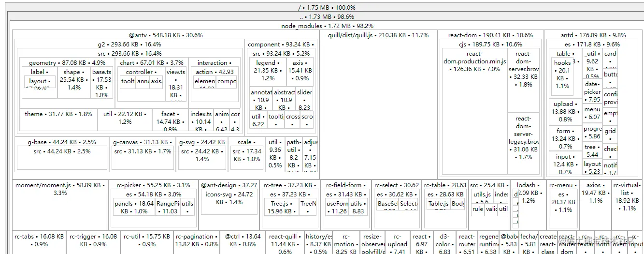Open the input 12.4 KB block

pos(565,164)
